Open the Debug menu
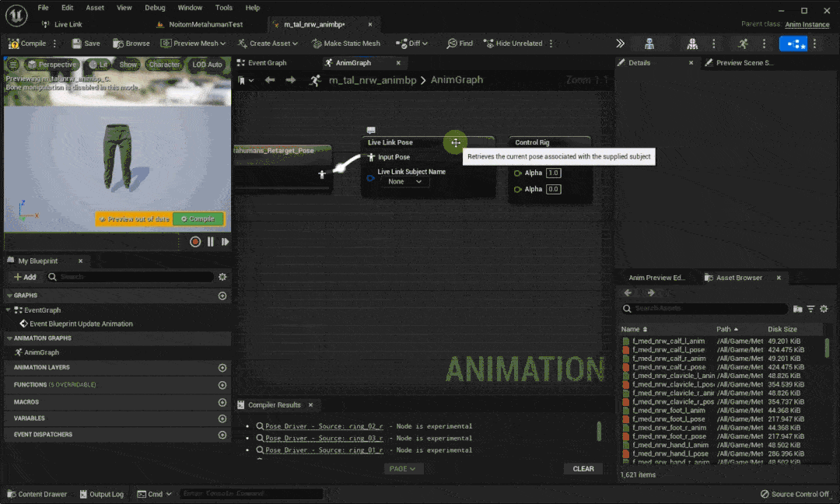This screenshot has width=840, height=504. point(155,8)
